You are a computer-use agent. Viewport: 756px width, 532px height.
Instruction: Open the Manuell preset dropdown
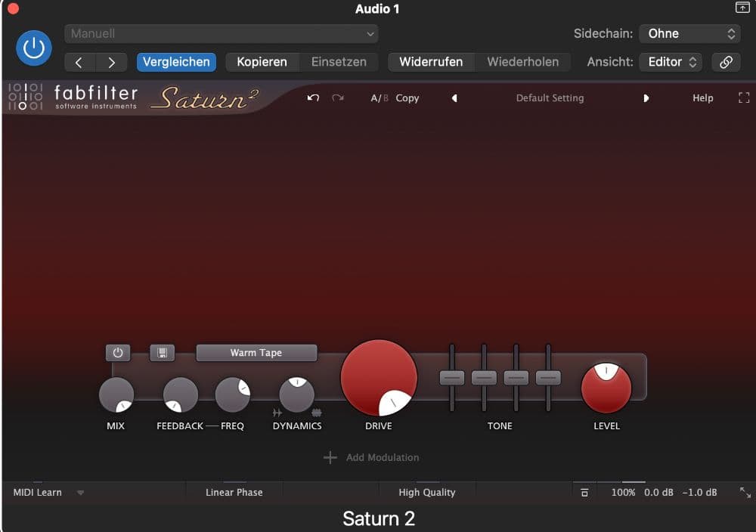pyautogui.click(x=222, y=34)
